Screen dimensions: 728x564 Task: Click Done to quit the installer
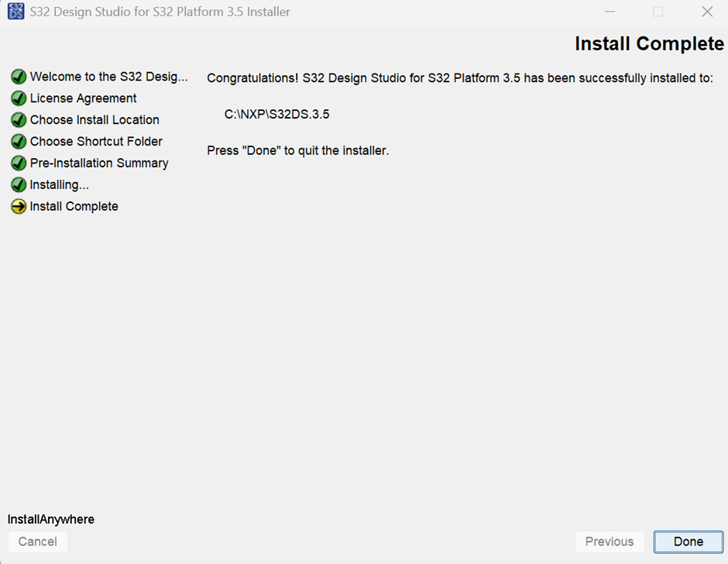click(x=688, y=542)
